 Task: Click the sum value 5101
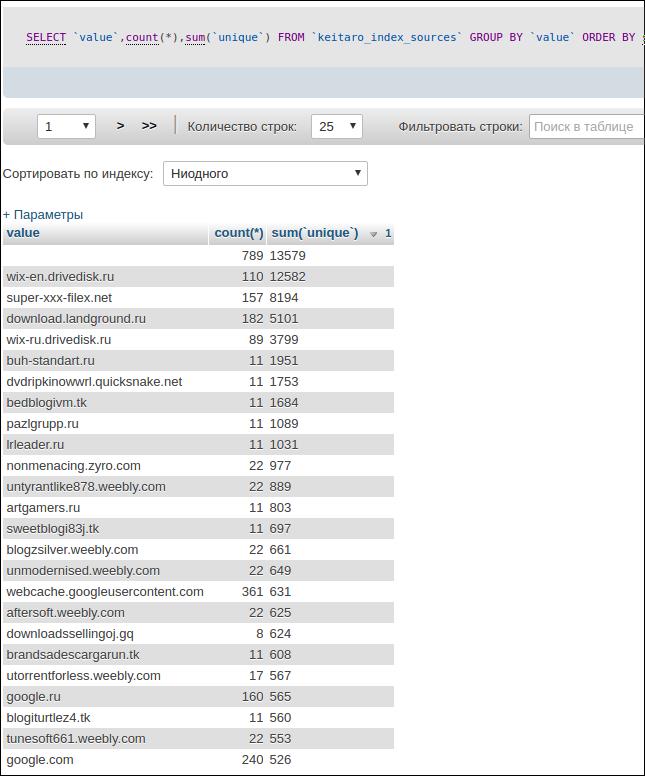pyautogui.click(x=284, y=319)
